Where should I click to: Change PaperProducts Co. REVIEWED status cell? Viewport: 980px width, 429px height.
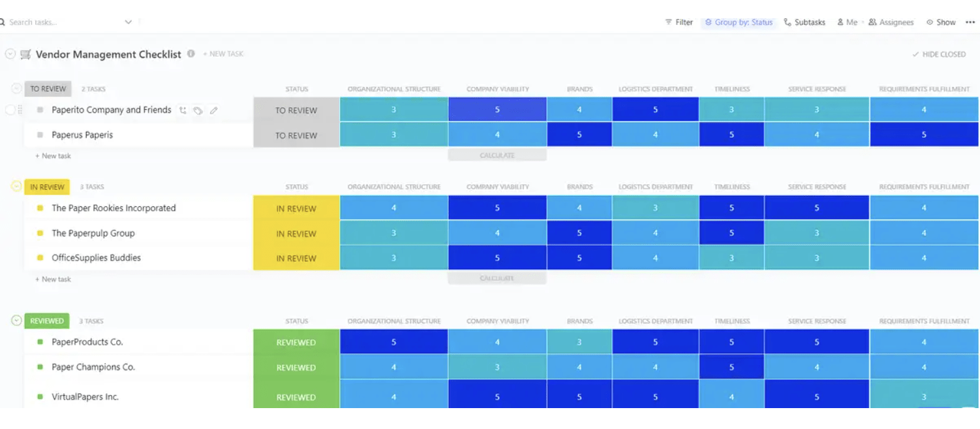(x=296, y=342)
